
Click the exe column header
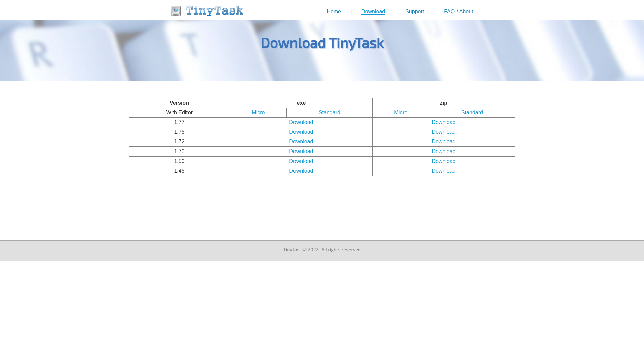301,103
